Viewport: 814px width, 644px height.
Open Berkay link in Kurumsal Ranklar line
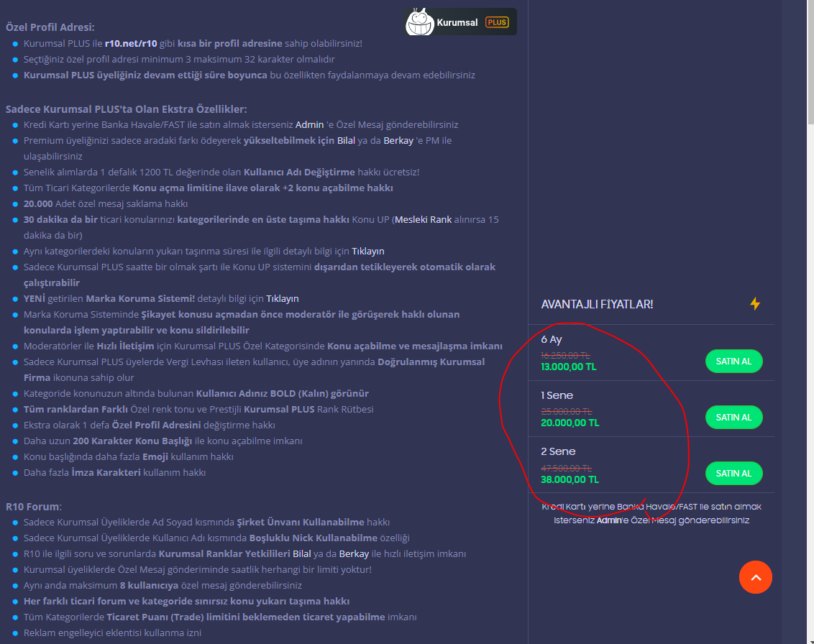[x=354, y=553]
